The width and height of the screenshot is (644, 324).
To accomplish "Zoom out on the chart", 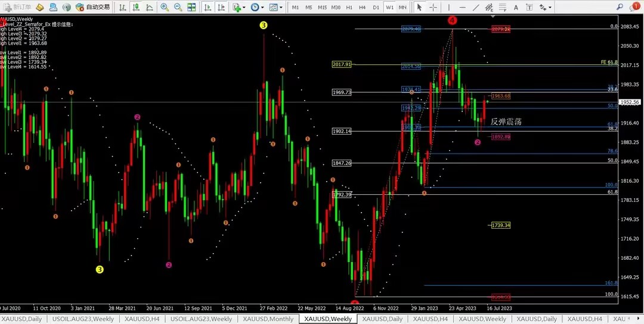I will coord(178,7).
